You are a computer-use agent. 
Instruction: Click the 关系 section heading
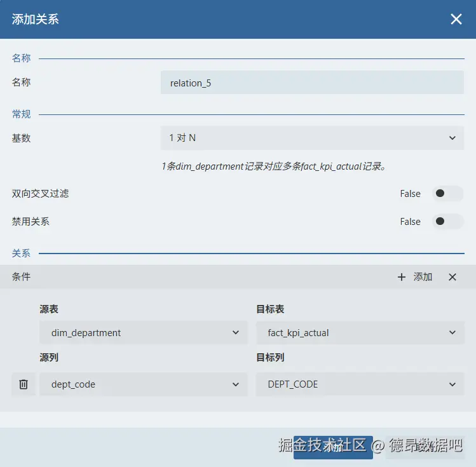tap(21, 253)
